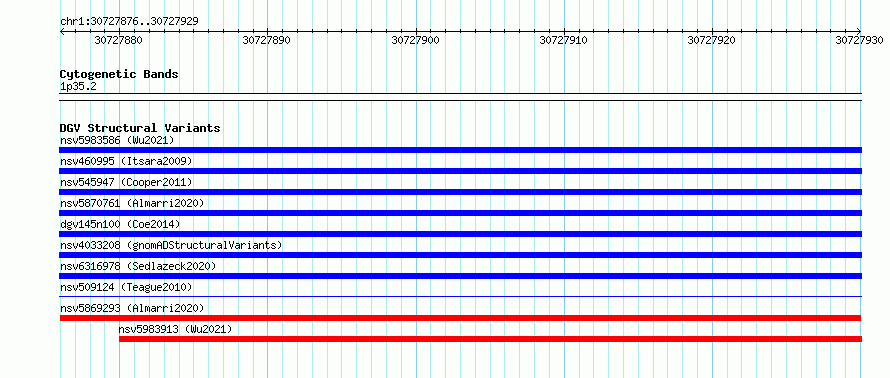Click blue bar for nsv460995
890x378 pixels.
click(x=460, y=171)
